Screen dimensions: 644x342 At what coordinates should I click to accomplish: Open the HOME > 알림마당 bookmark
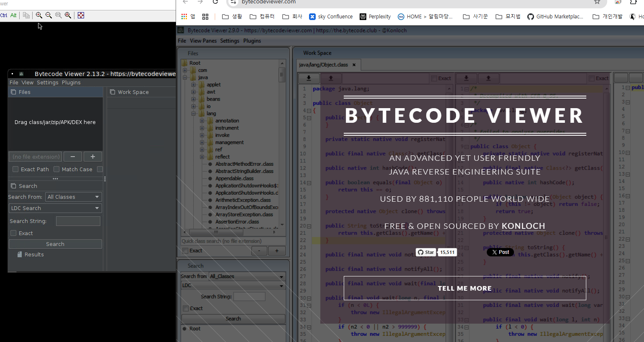[425, 17]
